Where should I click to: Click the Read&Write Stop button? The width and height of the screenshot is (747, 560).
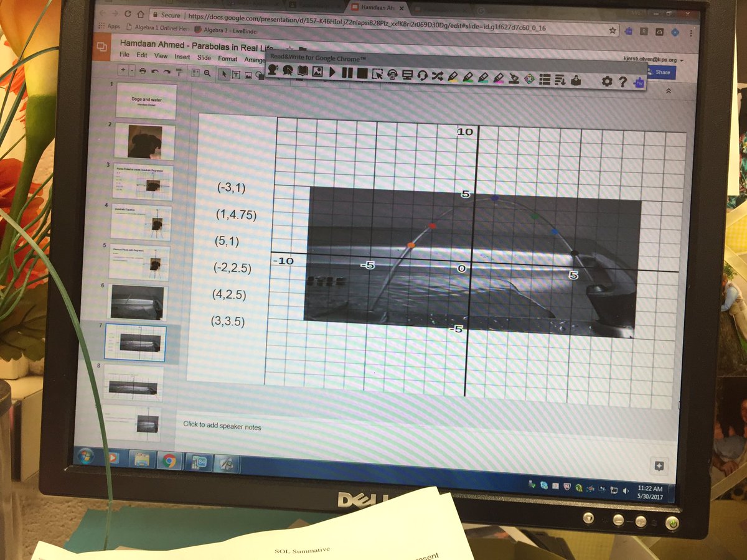(x=362, y=72)
